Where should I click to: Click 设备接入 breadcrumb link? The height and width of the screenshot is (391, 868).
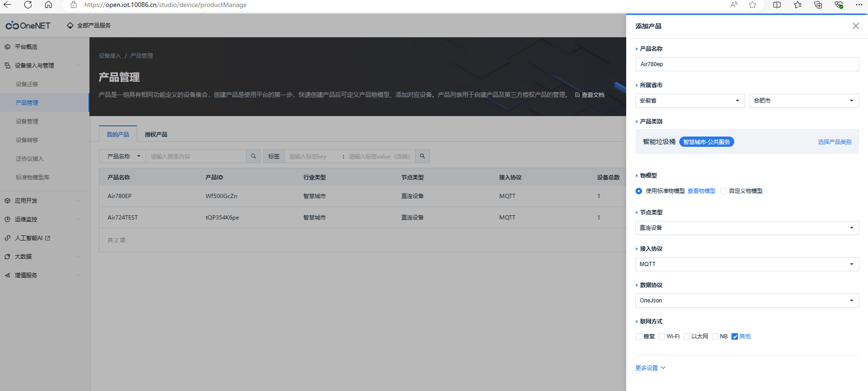(110, 56)
